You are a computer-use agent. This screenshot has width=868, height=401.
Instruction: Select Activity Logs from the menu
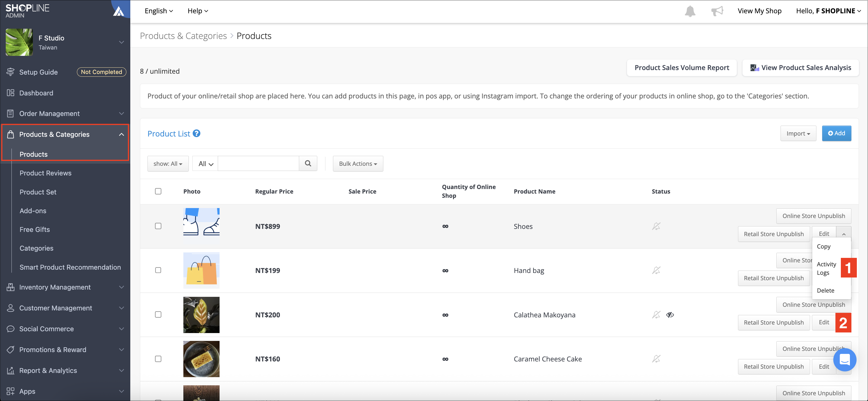point(826,268)
